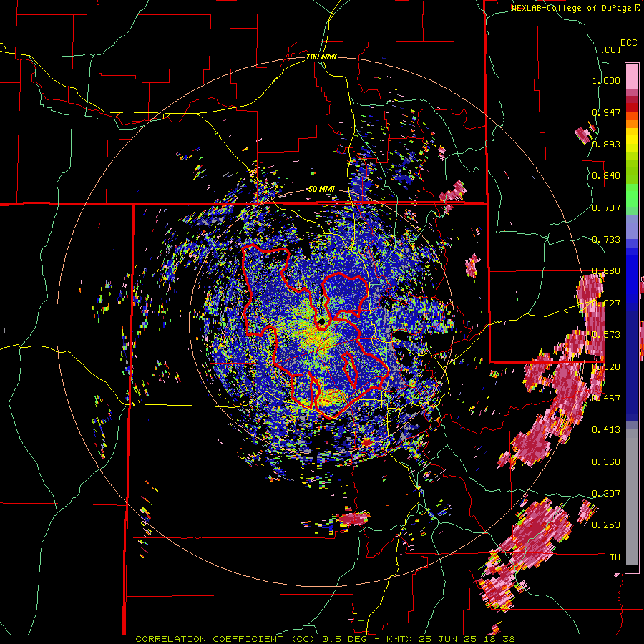Click the CORRELATION COEFFICIENT caption text
644x644 pixels.
point(209,639)
